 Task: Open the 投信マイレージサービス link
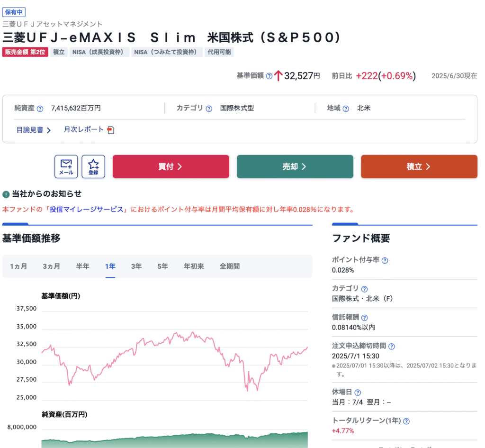(x=87, y=210)
